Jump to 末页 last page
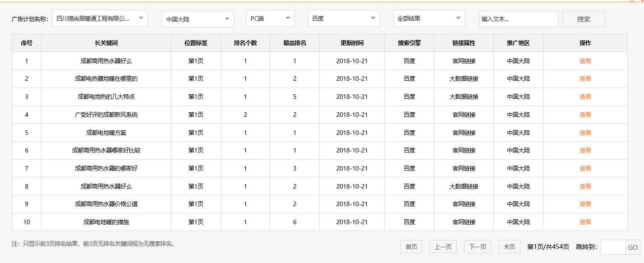The width and height of the screenshot is (644, 263). tap(509, 246)
